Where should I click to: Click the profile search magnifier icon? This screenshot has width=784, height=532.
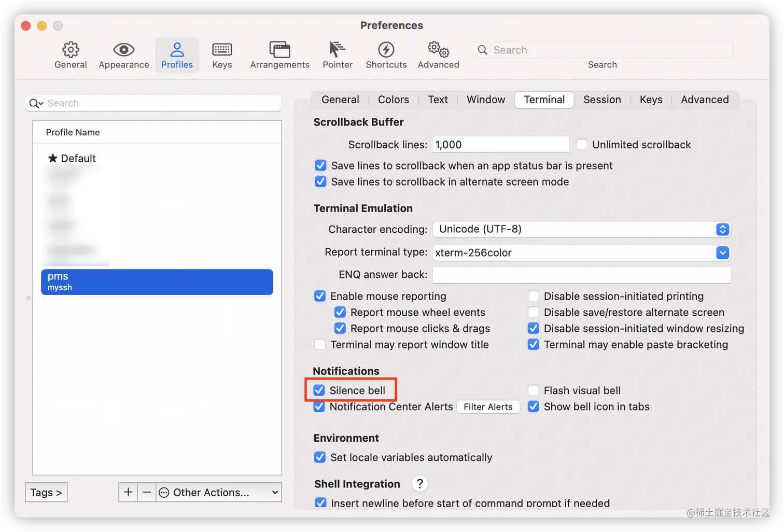(36, 103)
